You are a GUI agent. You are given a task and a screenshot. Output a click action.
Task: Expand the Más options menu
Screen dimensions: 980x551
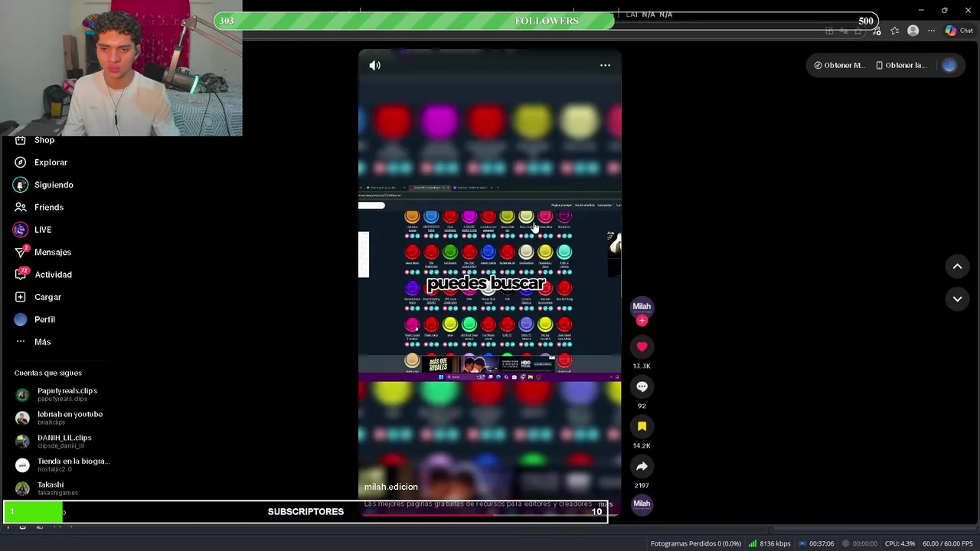[32, 342]
